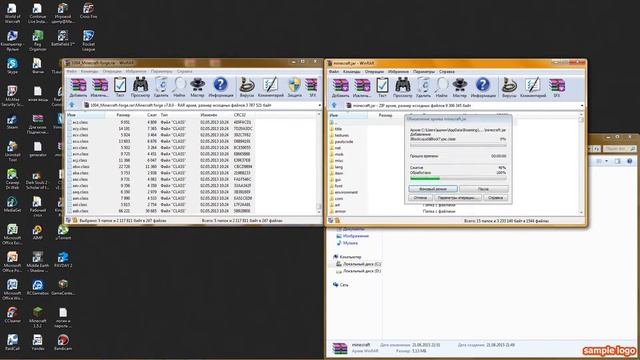The height and width of the screenshot is (360, 640).
Task: Select Локальный диск (C:) in Explorer sidebar
Action: pyautogui.click(x=358, y=264)
